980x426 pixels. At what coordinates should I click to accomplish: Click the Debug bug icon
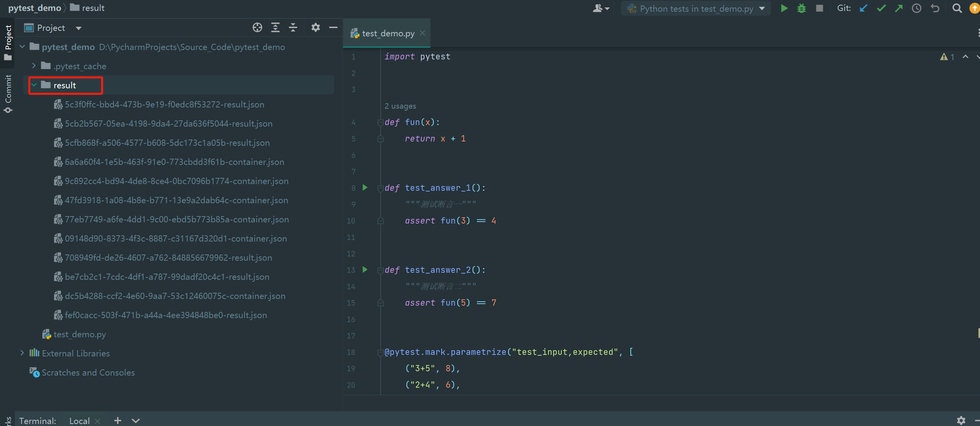tap(801, 8)
